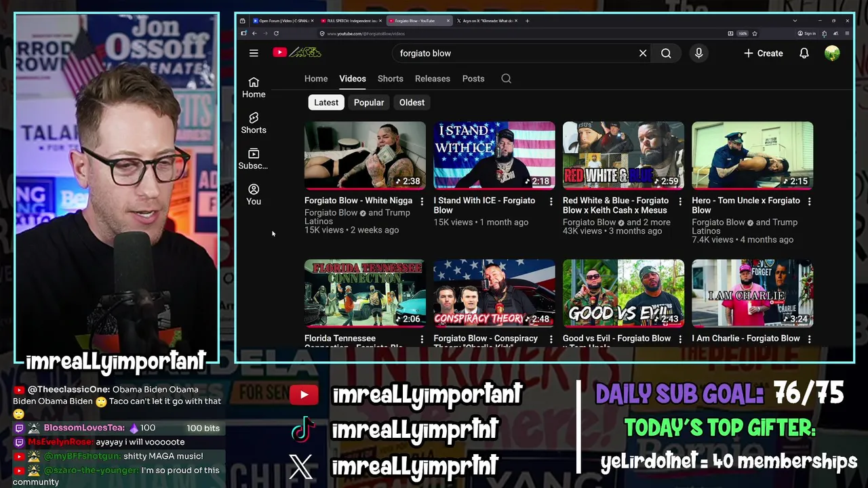This screenshot has height=488, width=868.
Task: Open the YouTube hamburger guide menu
Action: tap(254, 53)
